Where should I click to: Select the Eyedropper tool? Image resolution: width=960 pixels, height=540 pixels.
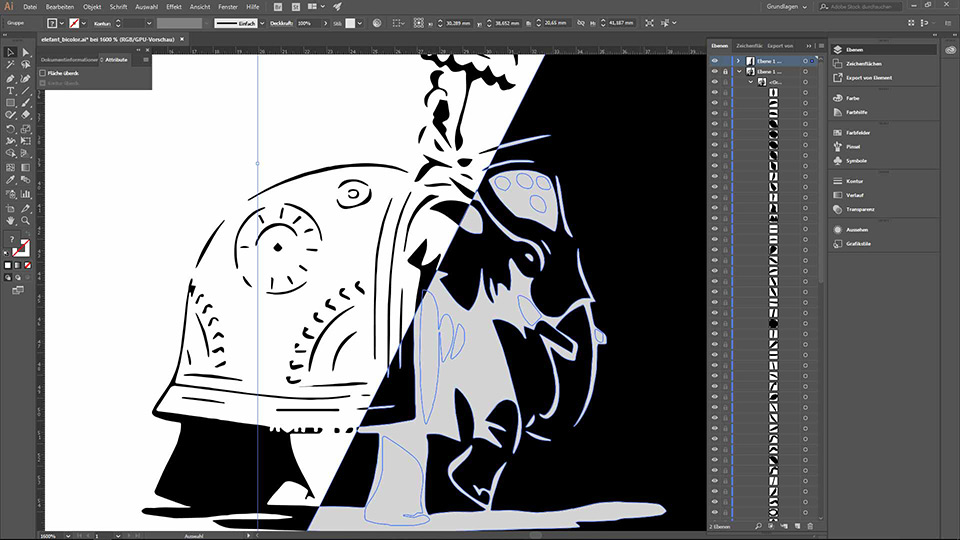[x=10, y=180]
